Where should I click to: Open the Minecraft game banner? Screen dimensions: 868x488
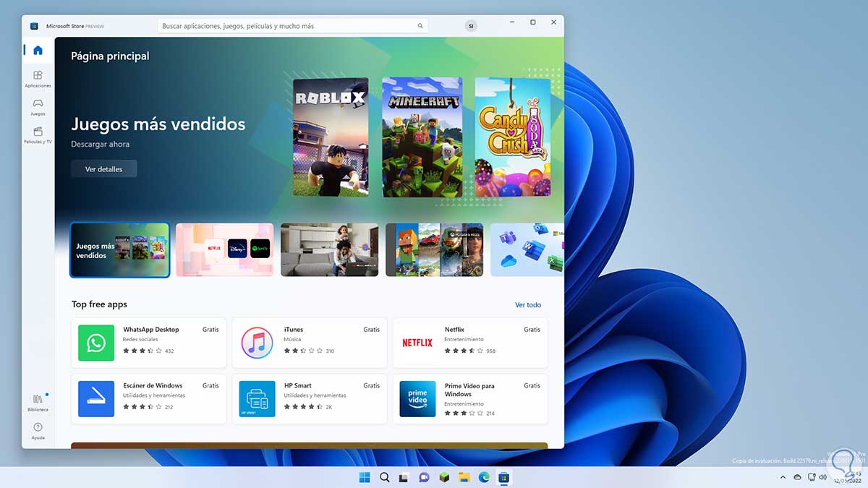(x=422, y=137)
